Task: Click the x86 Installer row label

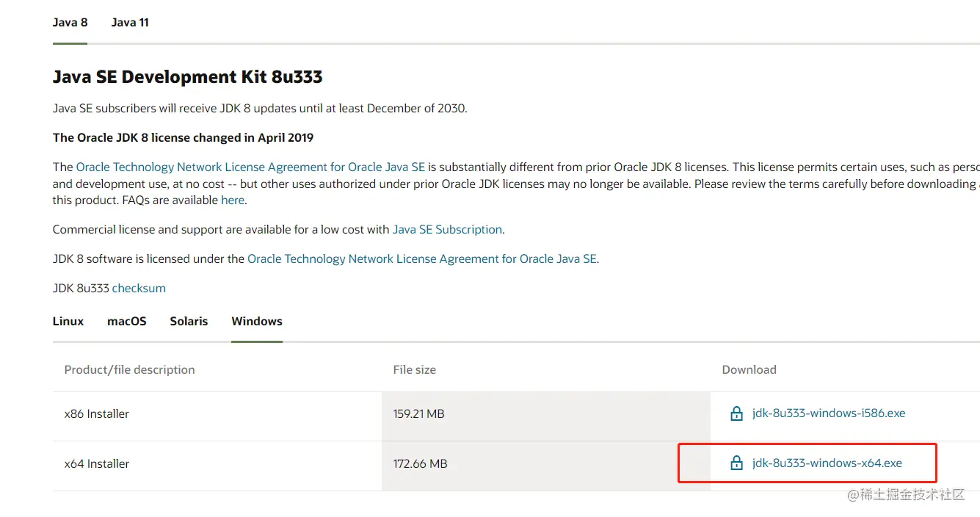Action: (96, 414)
